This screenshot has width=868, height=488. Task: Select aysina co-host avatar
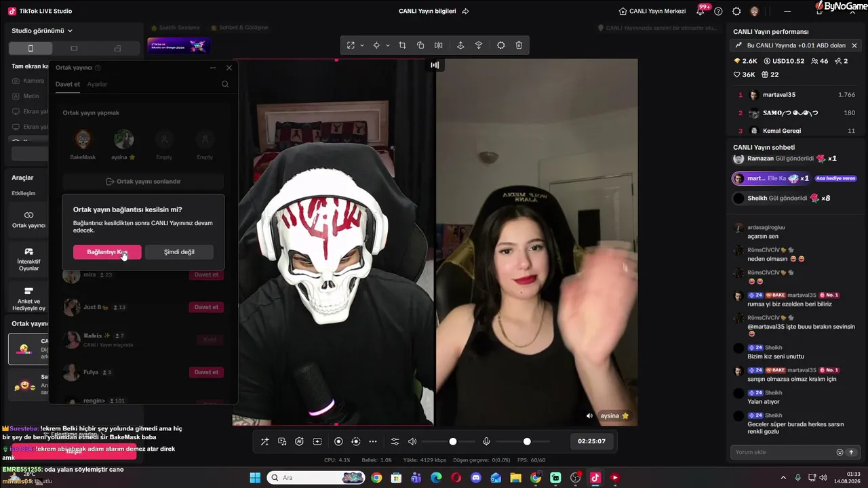click(123, 140)
